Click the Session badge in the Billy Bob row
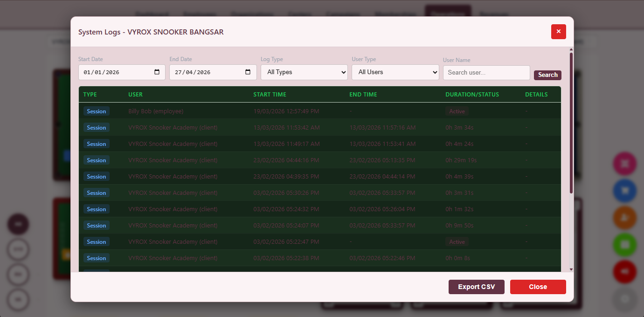This screenshot has height=317, width=644. point(97,111)
